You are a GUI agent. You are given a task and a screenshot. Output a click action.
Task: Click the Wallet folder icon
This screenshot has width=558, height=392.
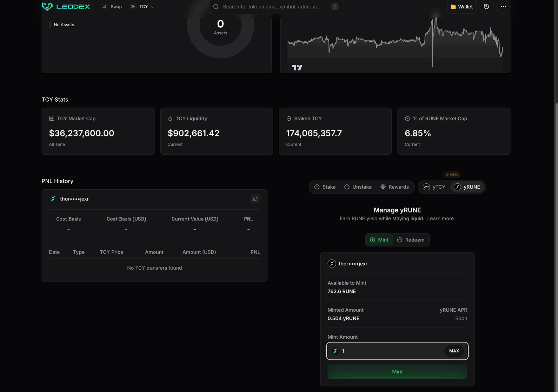click(x=453, y=7)
